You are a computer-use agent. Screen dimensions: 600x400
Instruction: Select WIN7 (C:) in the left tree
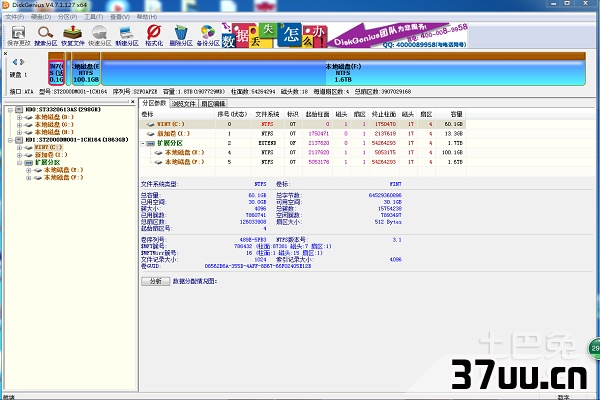coord(49,147)
